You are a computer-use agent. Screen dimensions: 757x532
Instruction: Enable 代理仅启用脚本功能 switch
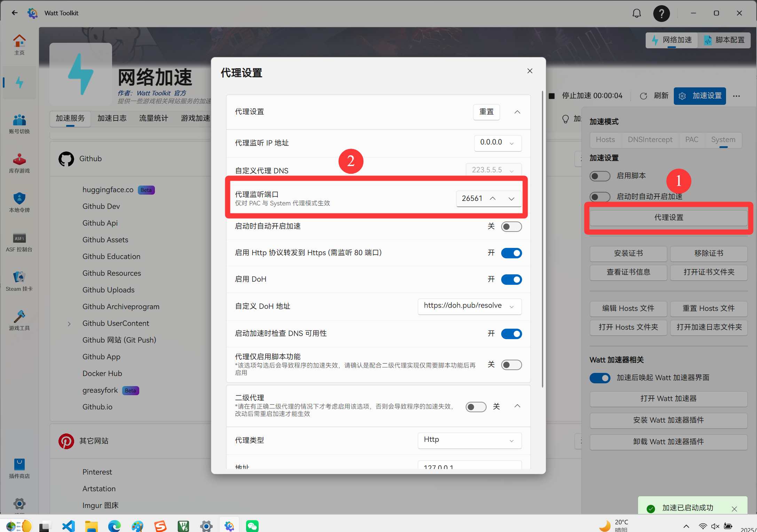pyautogui.click(x=511, y=365)
